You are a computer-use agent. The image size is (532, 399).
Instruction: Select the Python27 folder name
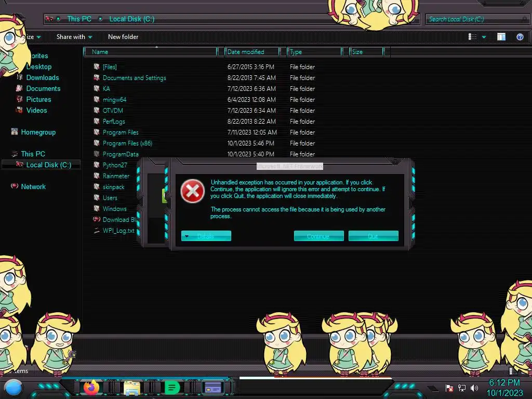coord(115,165)
